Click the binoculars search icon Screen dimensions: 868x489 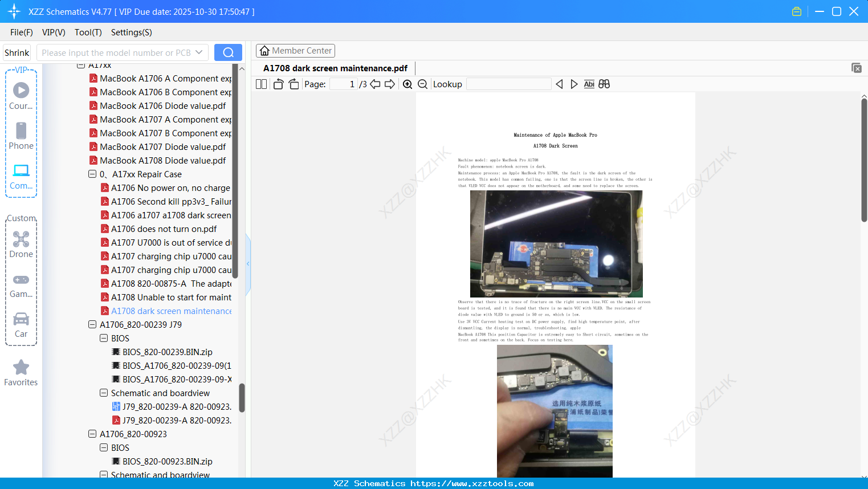pos(604,84)
